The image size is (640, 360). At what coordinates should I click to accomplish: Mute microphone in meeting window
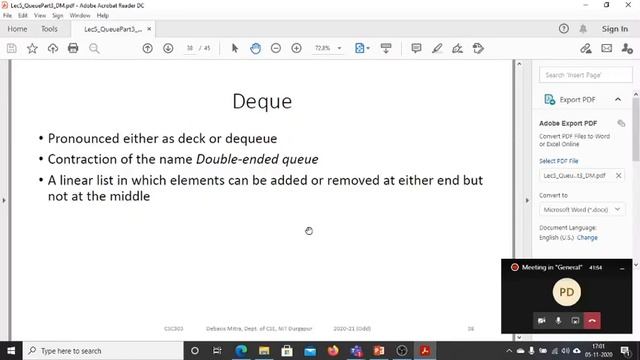point(558,321)
